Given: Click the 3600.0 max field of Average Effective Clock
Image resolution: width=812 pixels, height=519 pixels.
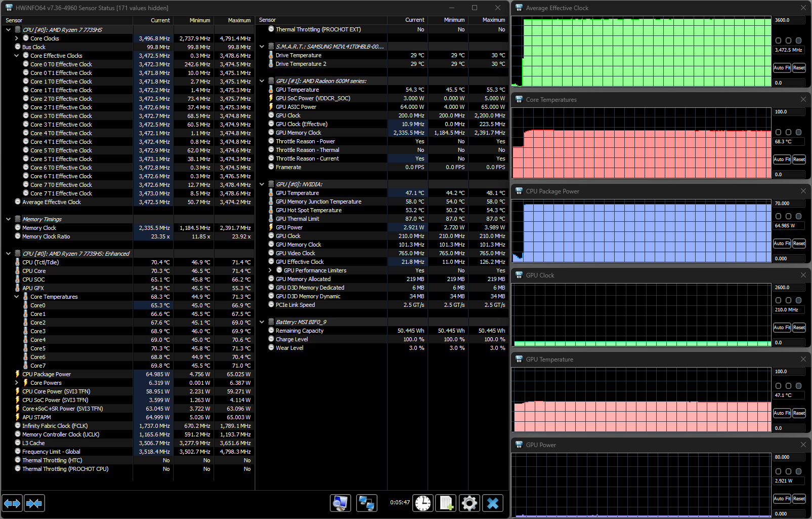Looking at the screenshot, I should pos(788,20).
